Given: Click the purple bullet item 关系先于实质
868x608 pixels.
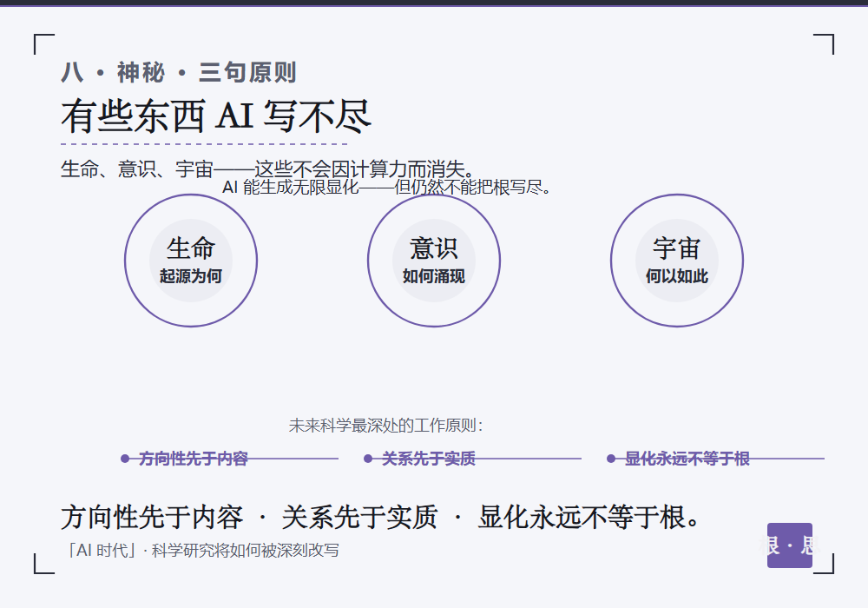Looking at the screenshot, I should pos(429,459).
